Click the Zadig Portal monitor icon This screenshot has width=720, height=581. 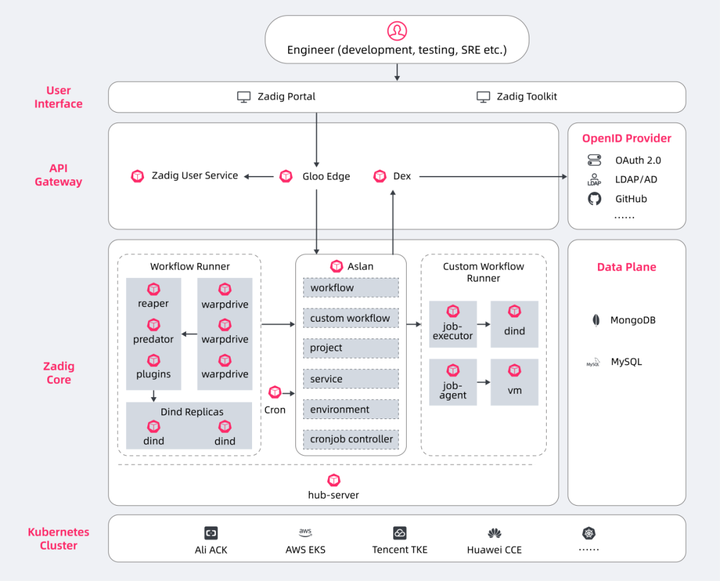pyautogui.click(x=244, y=97)
